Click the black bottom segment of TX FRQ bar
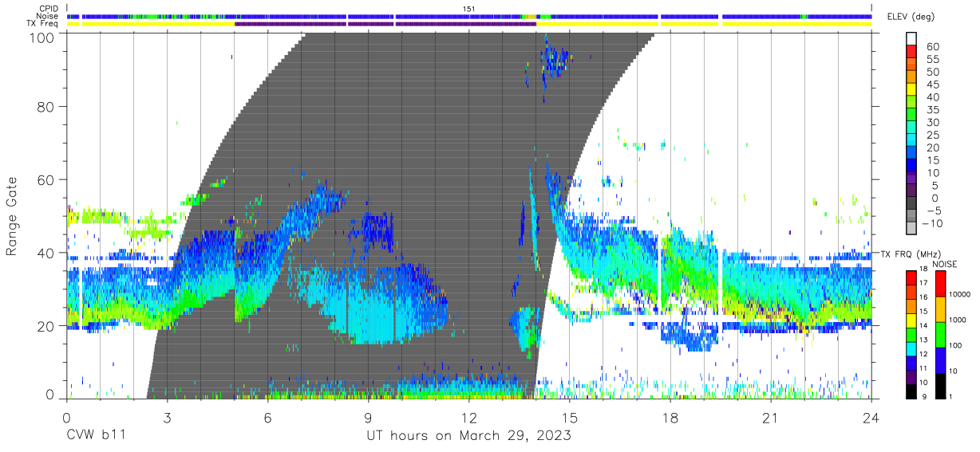Screen dimensions: 980x452 (911, 391)
